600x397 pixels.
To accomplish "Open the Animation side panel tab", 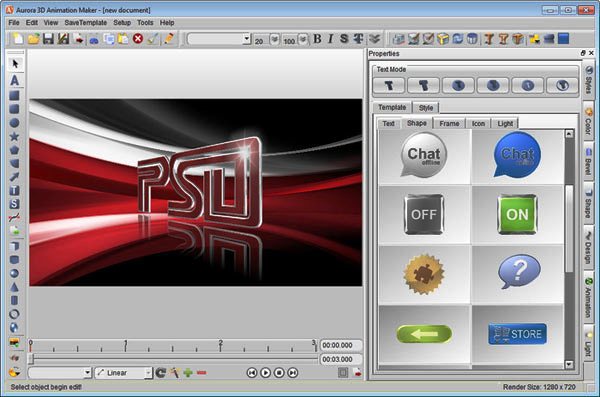I will click(x=588, y=297).
